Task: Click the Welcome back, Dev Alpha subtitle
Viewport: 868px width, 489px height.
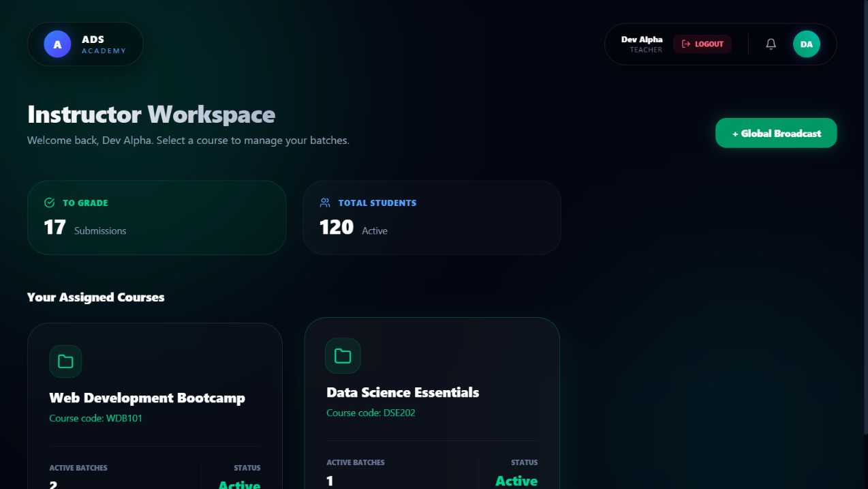Action: point(188,140)
